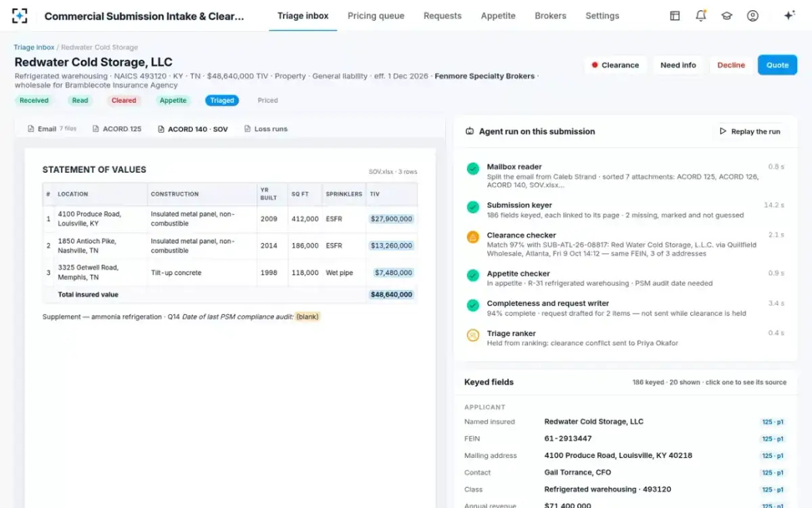Viewport: 812px width, 508px height.
Task: Go to the Requests tab
Action: [443, 16]
